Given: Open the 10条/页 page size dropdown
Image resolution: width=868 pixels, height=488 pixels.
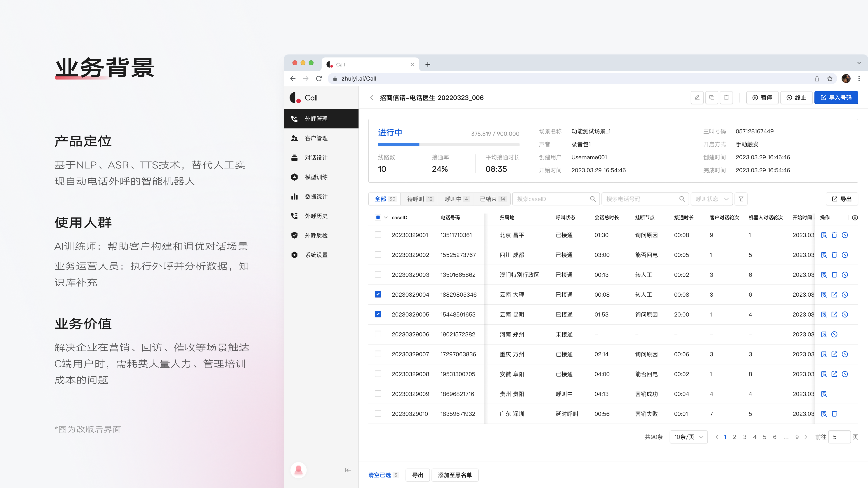Looking at the screenshot, I should pyautogui.click(x=688, y=437).
